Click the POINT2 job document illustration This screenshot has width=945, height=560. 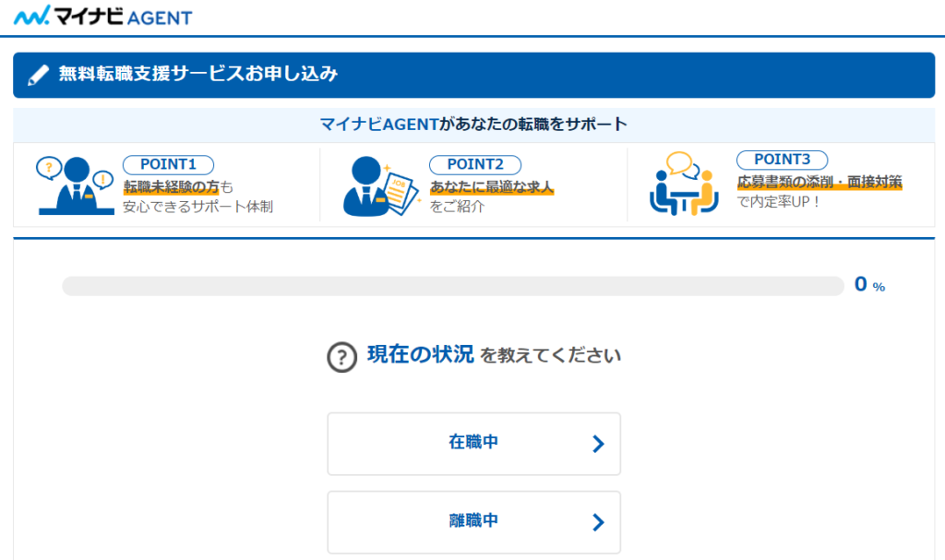[x=381, y=185]
